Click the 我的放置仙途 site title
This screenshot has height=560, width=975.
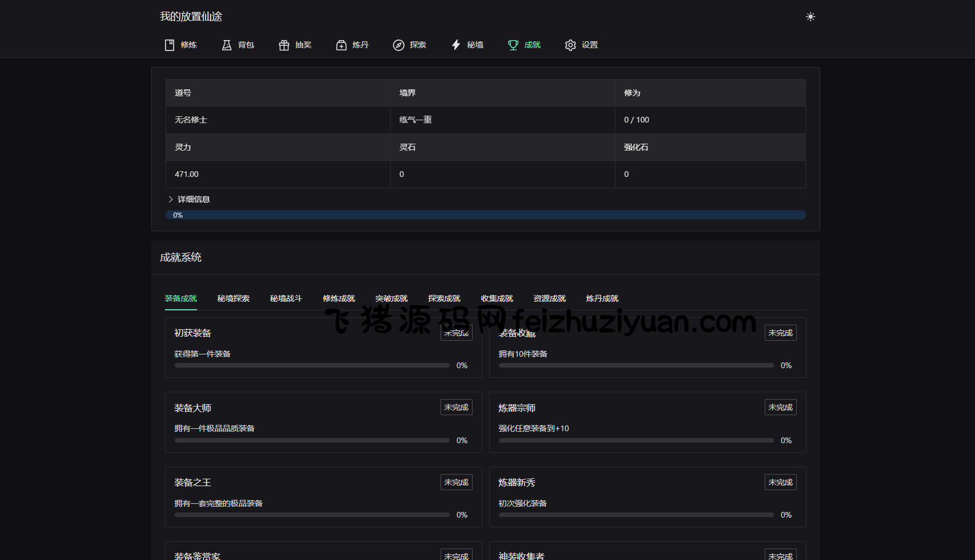(x=191, y=17)
